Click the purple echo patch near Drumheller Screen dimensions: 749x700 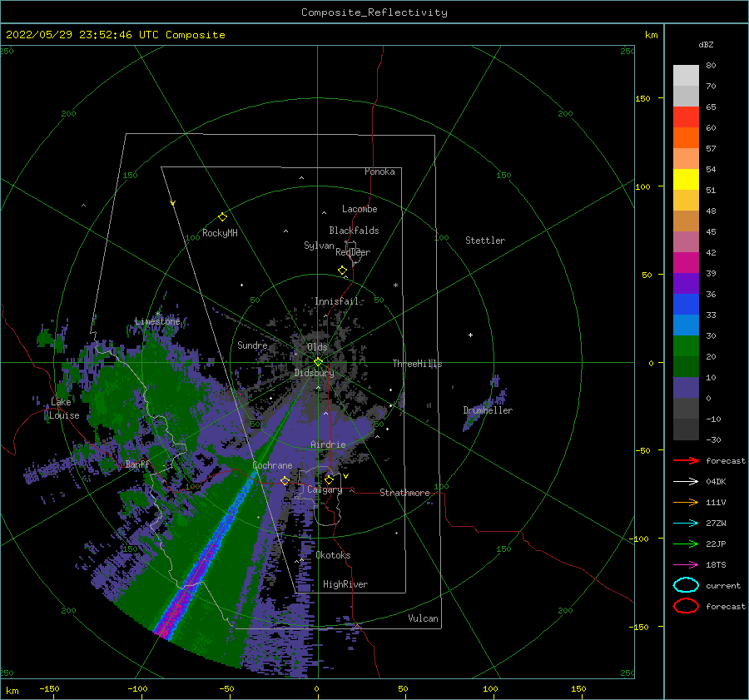click(482, 405)
